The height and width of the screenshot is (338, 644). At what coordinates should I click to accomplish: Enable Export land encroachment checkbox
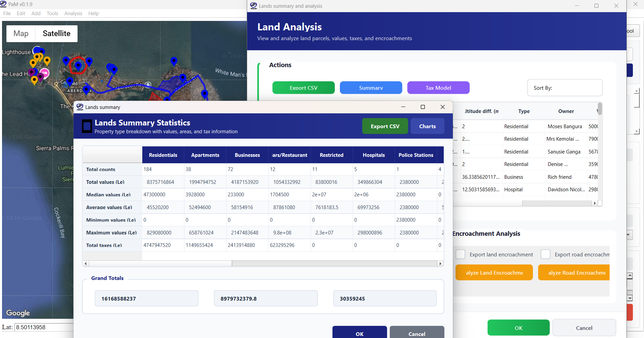tap(461, 254)
